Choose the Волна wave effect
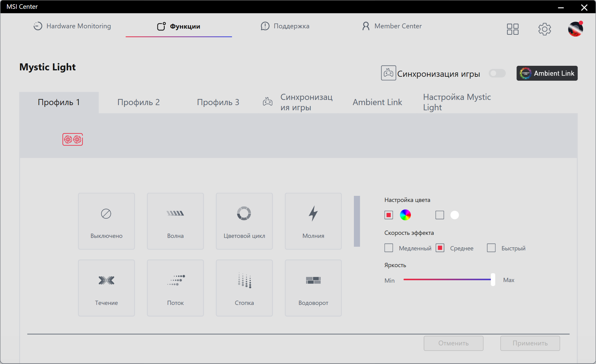Viewport: 596px width, 364px height. (x=175, y=221)
